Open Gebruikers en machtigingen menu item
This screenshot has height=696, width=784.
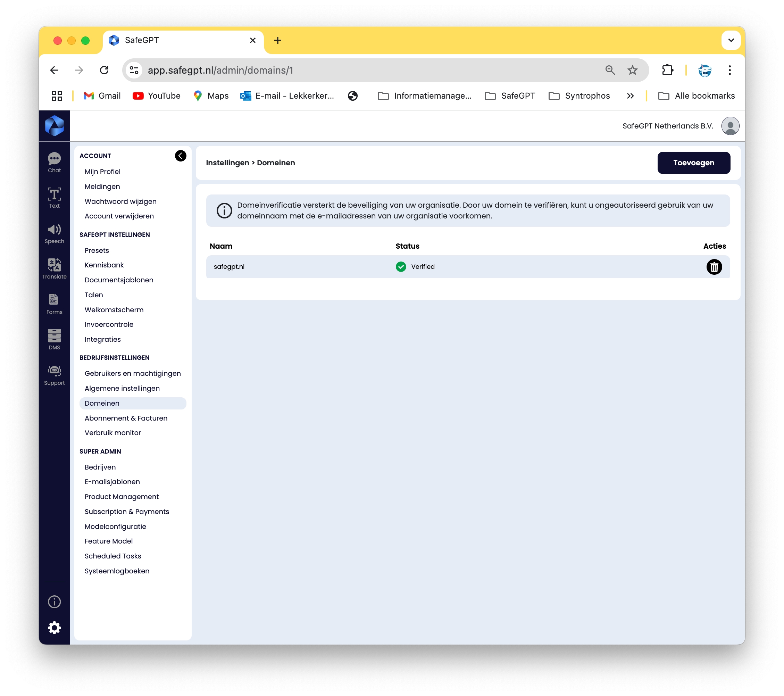click(132, 373)
